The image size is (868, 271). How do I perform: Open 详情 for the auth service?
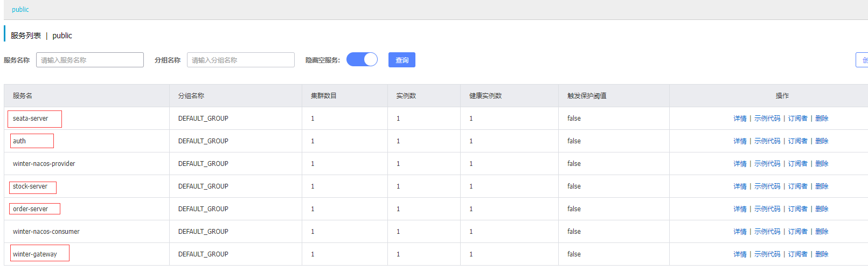pos(740,141)
